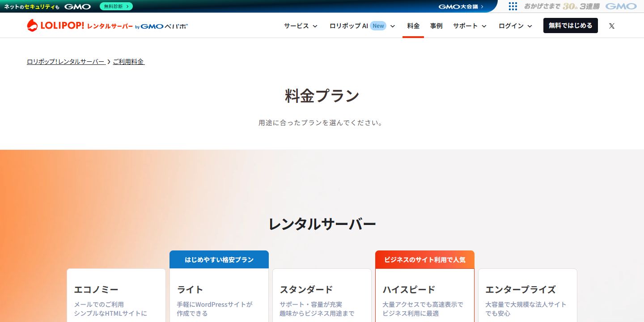Select the 料金 navigation tab
The image size is (644, 322).
click(x=413, y=26)
